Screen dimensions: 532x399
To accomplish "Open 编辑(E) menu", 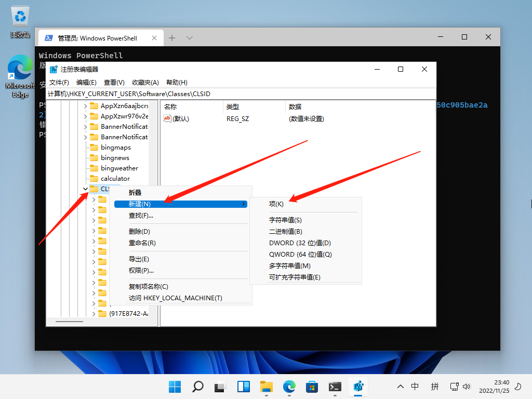I will [86, 83].
